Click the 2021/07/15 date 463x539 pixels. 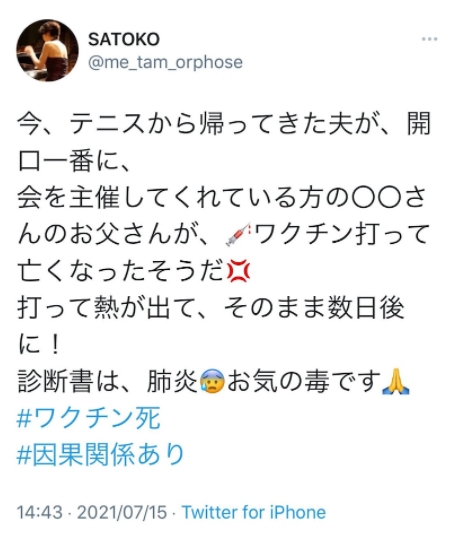tap(122, 512)
